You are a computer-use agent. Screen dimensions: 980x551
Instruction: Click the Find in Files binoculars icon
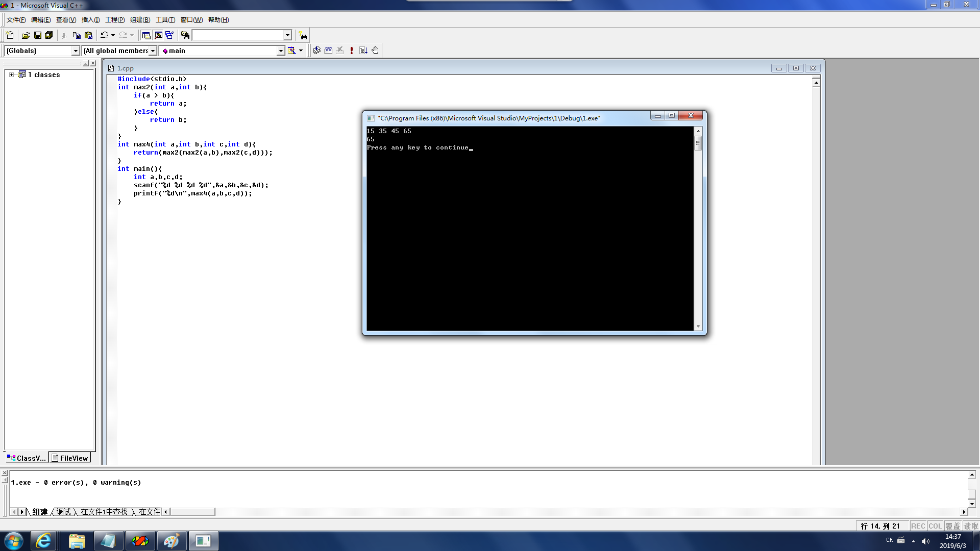[x=185, y=35]
